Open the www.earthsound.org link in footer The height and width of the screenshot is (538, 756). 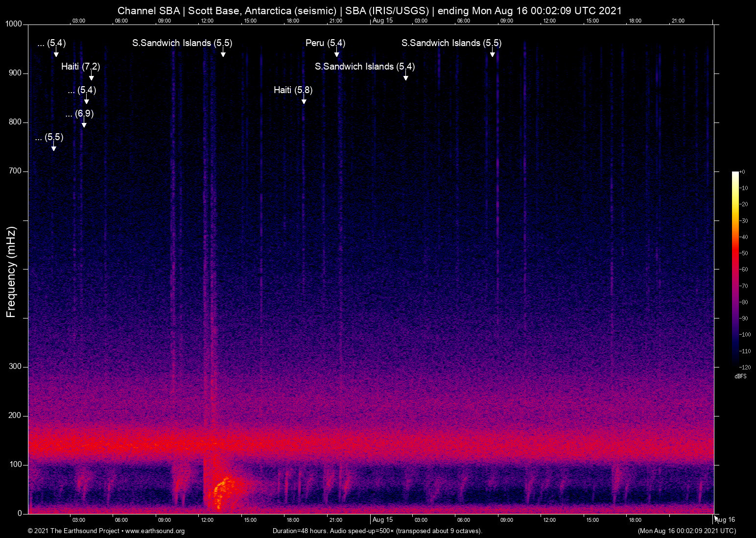pyautogui.click(x=155, y=531)
